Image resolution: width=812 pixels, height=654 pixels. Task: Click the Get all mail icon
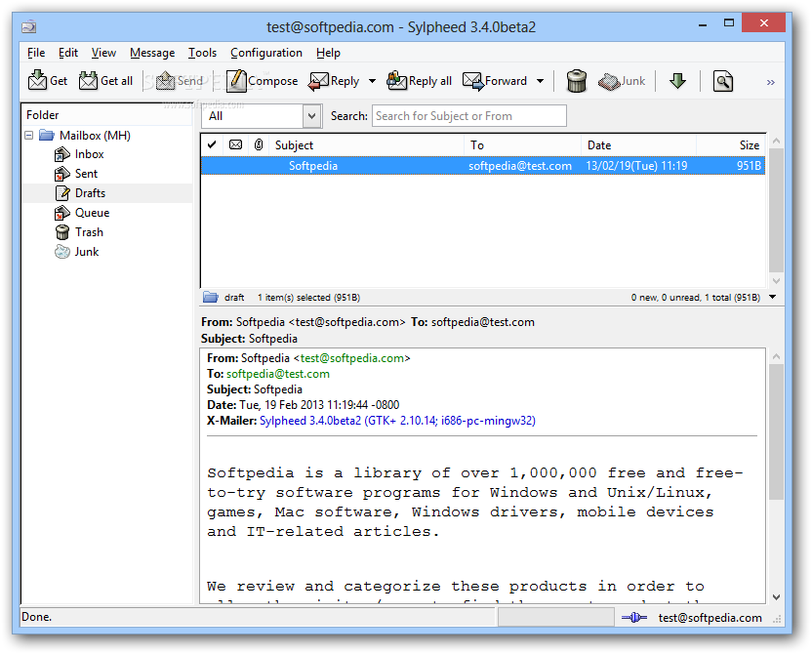coord(88,81)
